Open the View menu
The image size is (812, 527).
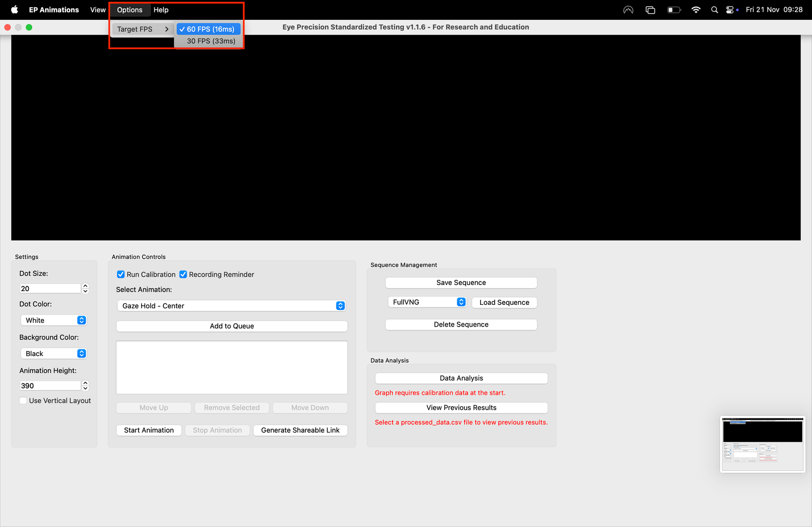(97, 10)
